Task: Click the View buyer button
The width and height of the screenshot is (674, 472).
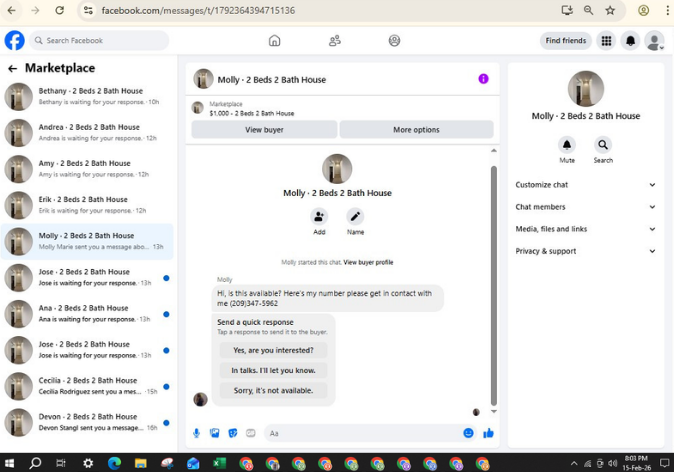Action: tap(264, 129)
